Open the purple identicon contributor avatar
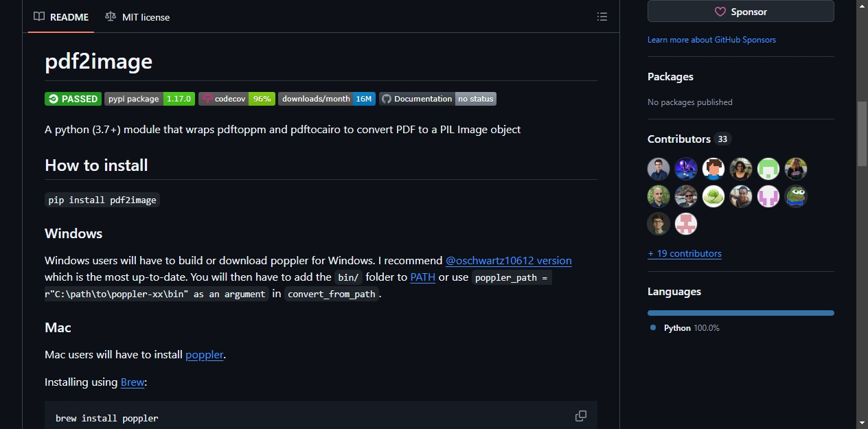The width and height of the screenshot is (868, 429). [768, 196]
